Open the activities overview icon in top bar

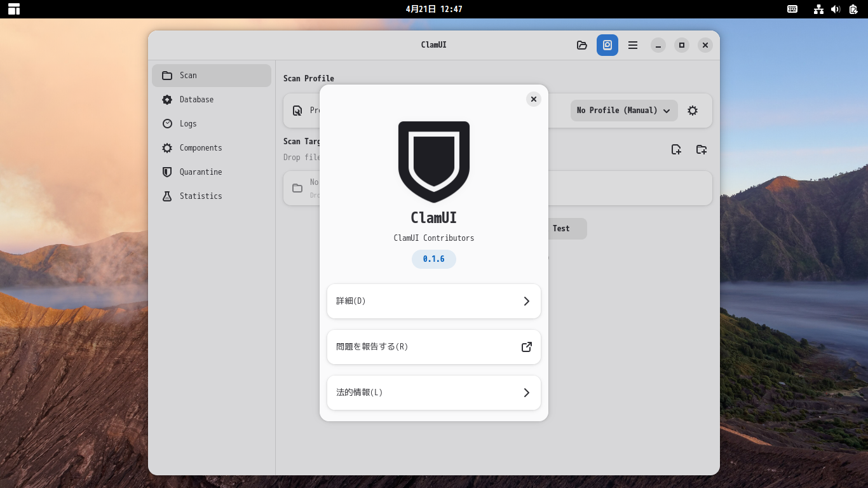pyautogui.click(x=14, y=9)
